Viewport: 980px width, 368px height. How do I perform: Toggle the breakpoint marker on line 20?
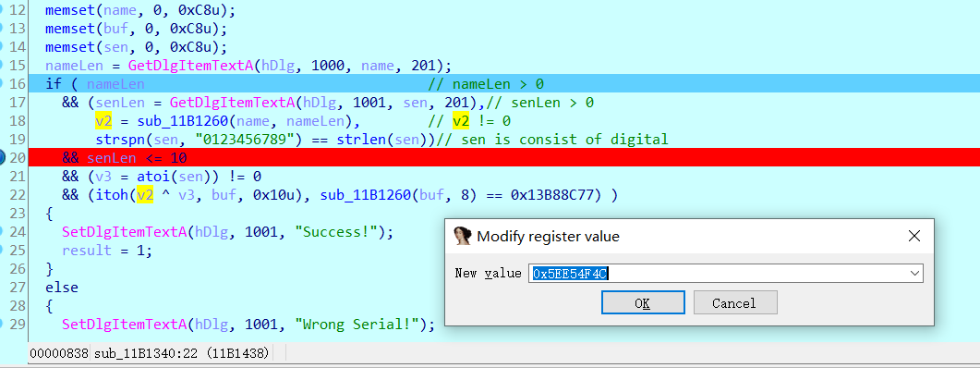[2, 158]
